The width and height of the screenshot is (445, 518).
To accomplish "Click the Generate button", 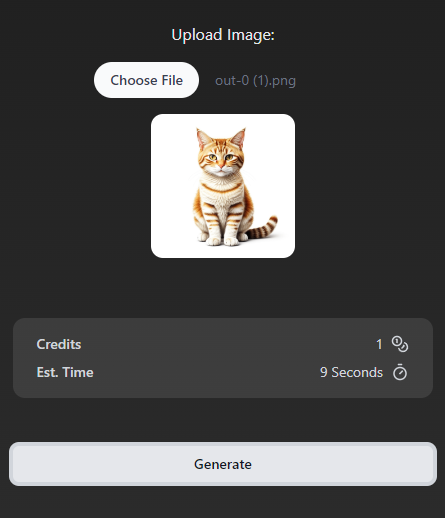I will (x=223, y=464).
